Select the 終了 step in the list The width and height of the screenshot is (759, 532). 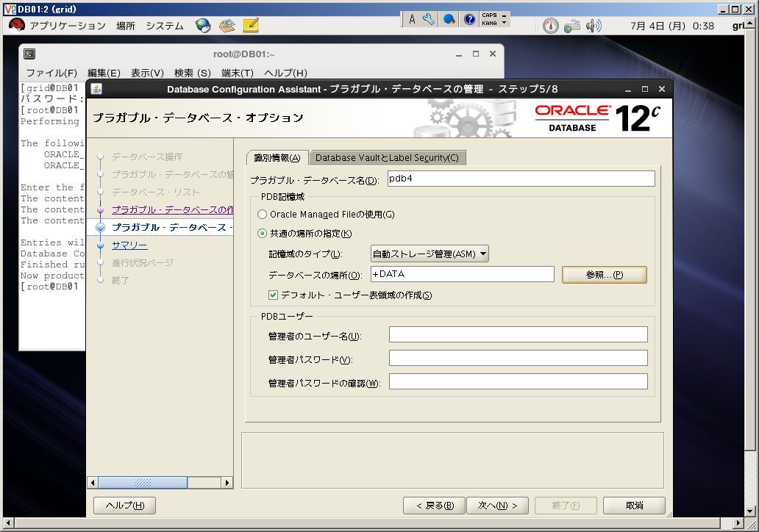click(x=120, y=280)
